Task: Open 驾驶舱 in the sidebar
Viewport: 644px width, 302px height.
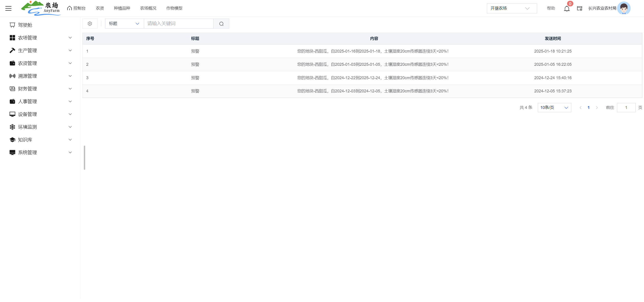Action: 25,25
